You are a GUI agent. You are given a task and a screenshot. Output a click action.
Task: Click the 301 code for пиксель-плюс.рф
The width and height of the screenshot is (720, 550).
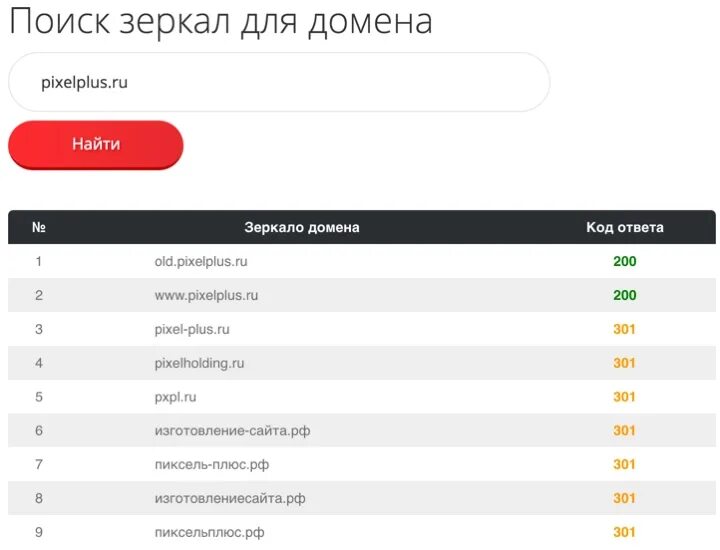(x=624, y=465)
